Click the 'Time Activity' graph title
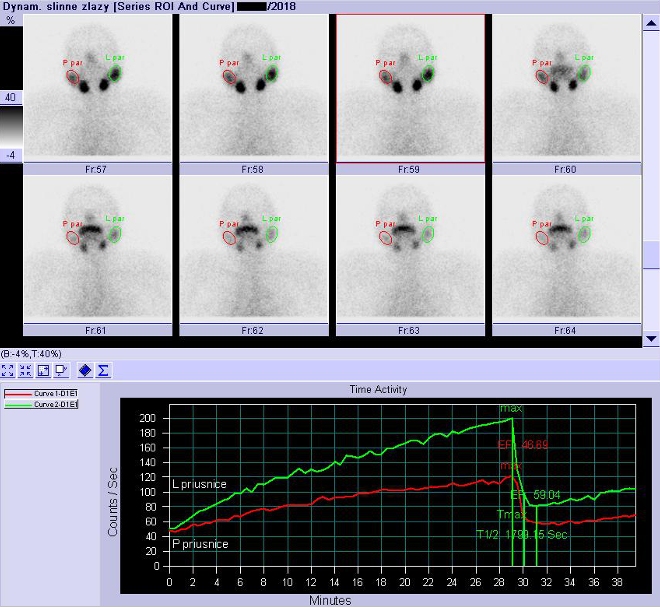This screenshot has width=660, height=607. [x=378, y=389]
